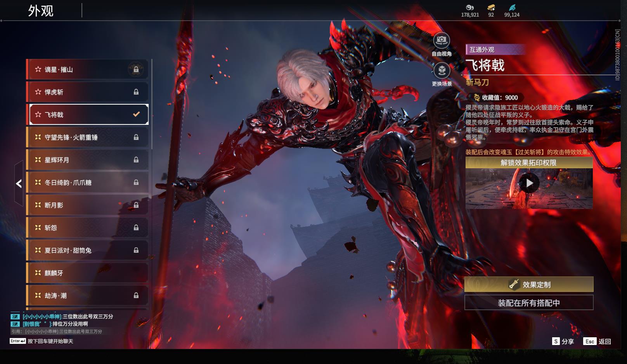627x364 pixels.
Task: Click the gold coin currency icon
Action: [x=470, y=7]
